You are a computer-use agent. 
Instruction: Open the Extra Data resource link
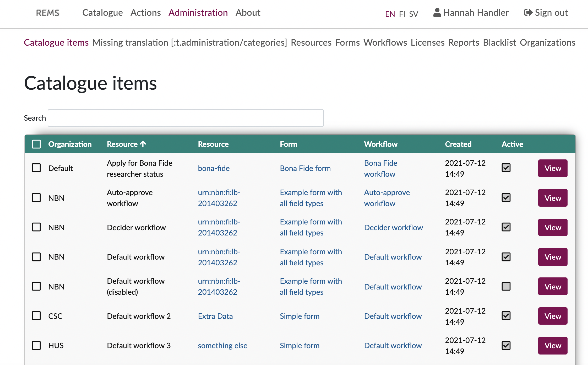pyautogui.click(x=215, y=316)
